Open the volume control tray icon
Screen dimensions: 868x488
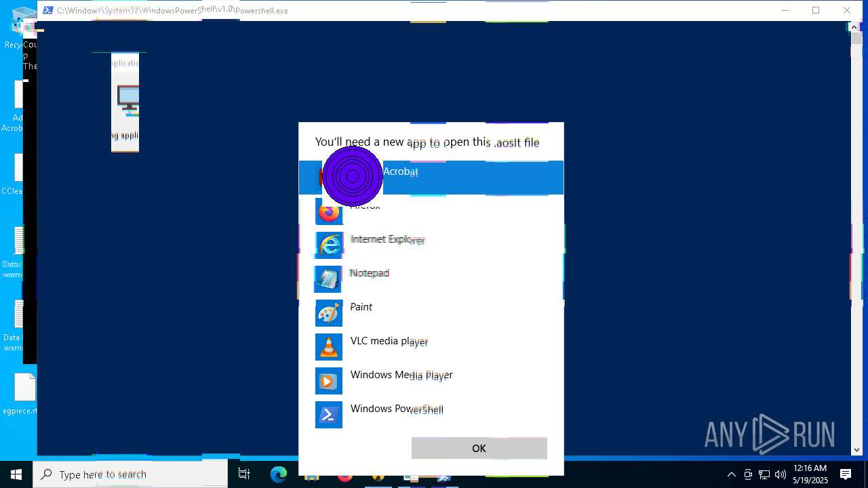(x=781, y=474)
